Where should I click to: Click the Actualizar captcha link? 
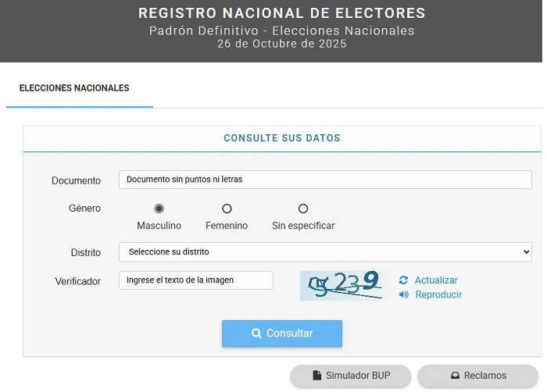pyautogui.click(x=436, y=280)
